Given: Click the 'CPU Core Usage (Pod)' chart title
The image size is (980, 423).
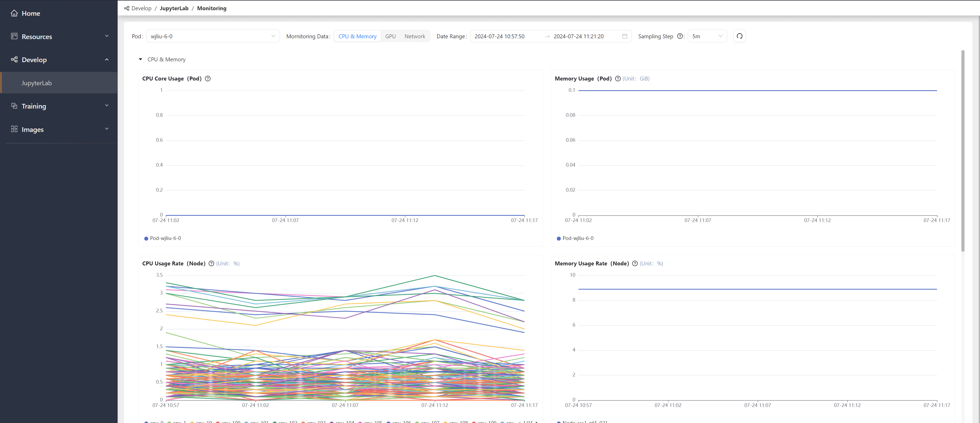Looking at the screenshot, I should click(172, 79).
